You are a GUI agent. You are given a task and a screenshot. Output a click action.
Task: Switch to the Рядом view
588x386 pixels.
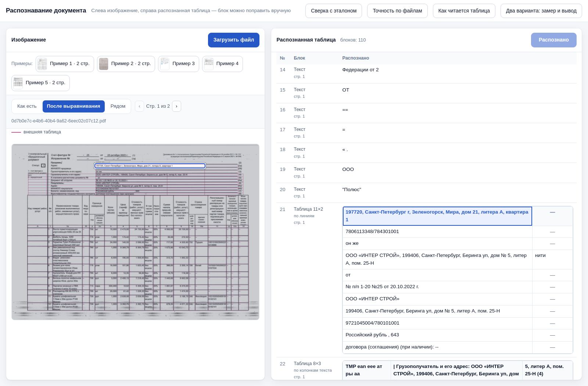[x=118, y=106]
